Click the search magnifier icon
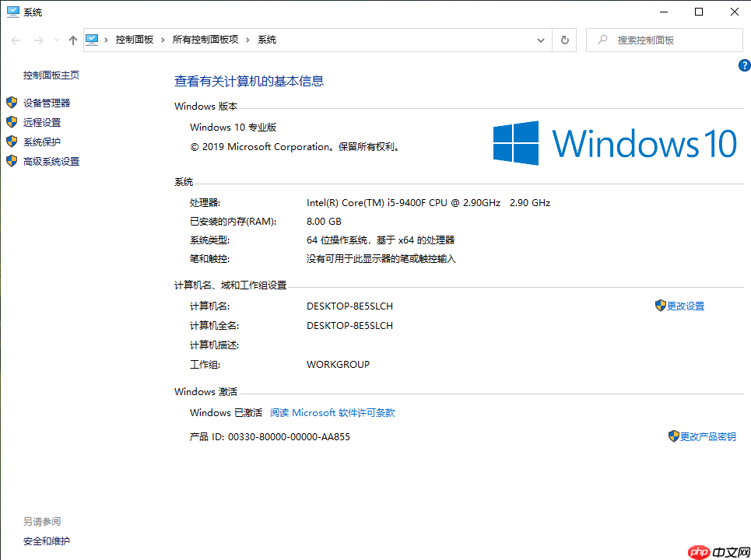The width and height of the screenshot is (751, 560). coord(602,40)
